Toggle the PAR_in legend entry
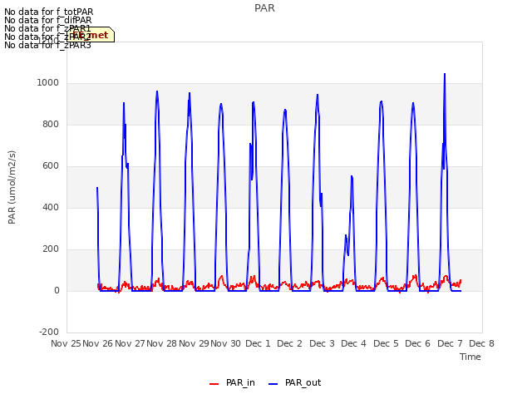Image resolution: width=532 pixels, height=399 pixels. tap(233, 383)
